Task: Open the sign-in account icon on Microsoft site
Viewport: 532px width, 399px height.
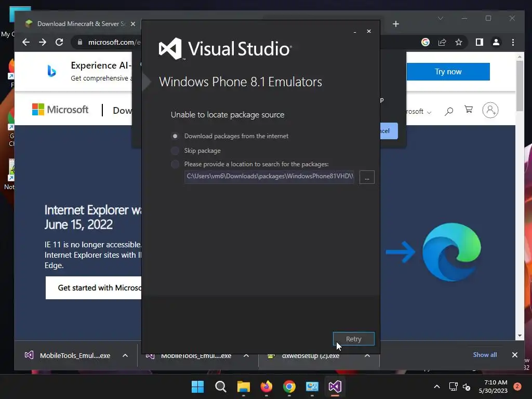Action: pyautogui.click(x=490, y=110)
